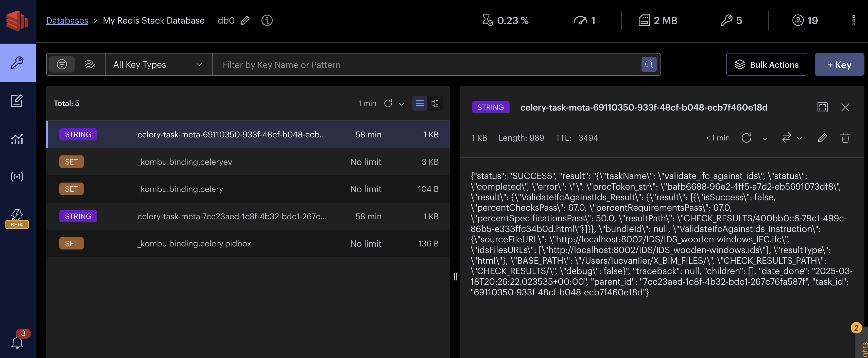Click the Total: 5 label
This screenshot has height=358, width=868.
coord(67,103)
